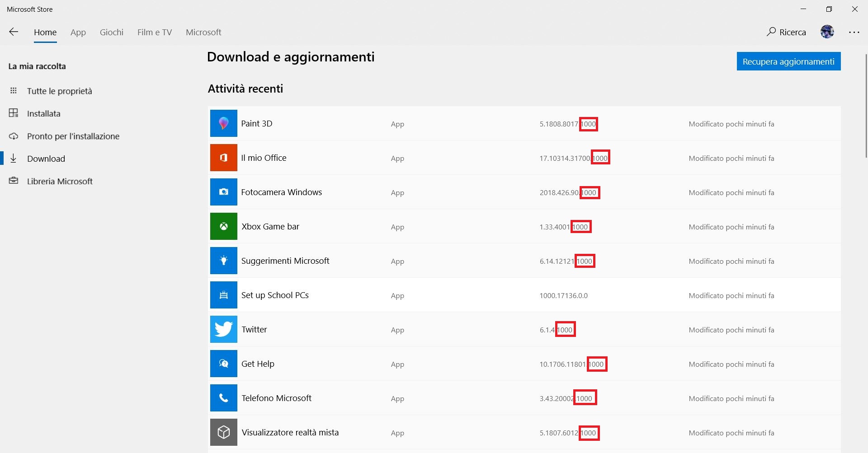Screen dimensions: 868x453
Task: Switch to the App tab
Action: (78, 32)
